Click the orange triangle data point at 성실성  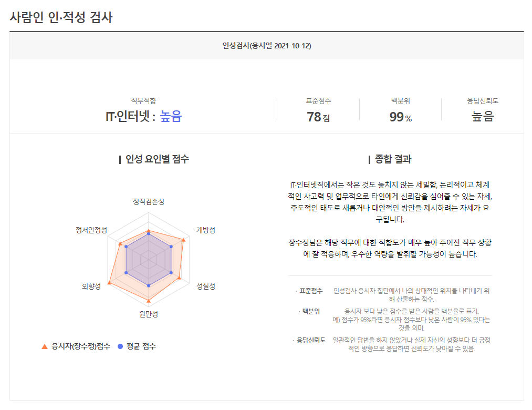tap(180, 278)
